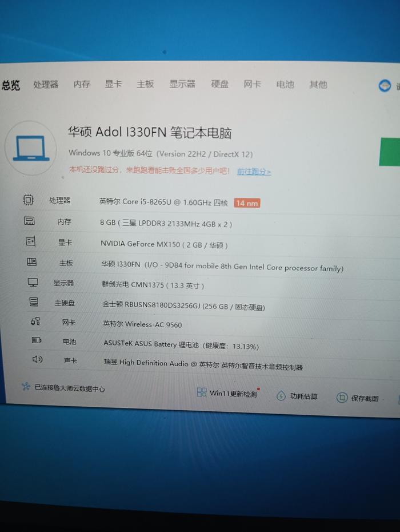Open the 其他 tab
The image size is (400, 532).
pos(318,85)
